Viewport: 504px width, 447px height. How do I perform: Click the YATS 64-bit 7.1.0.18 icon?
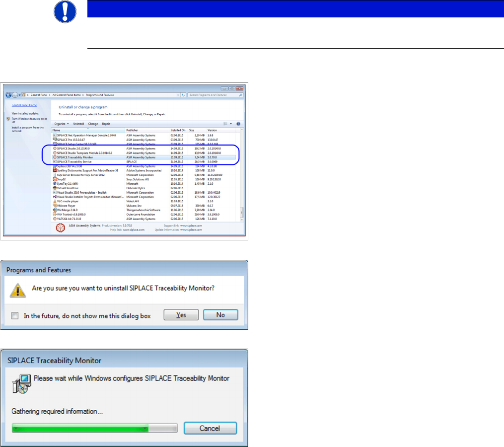(55, 219)
